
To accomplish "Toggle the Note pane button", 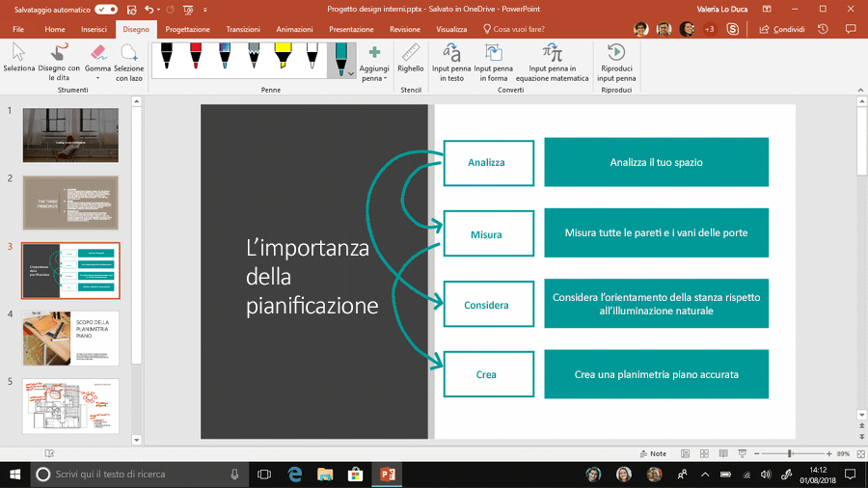I will pyautogui.click(x=653, y=453).
